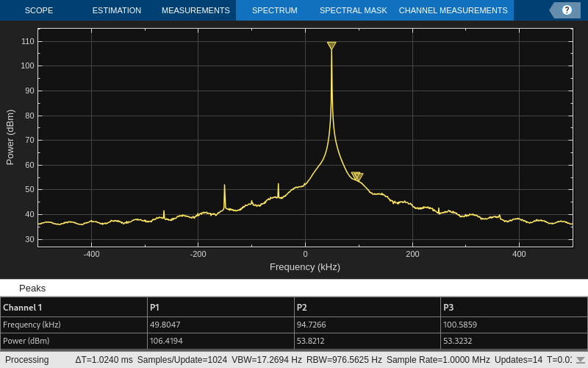Click P3 frequency value 100.5859
This screenshot has width=588, height=368.
461,324
